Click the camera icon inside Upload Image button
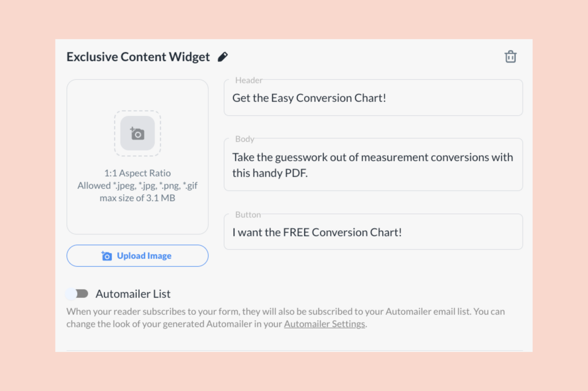The width and height of the screenshot is (588, 391). tap(107, 256)
